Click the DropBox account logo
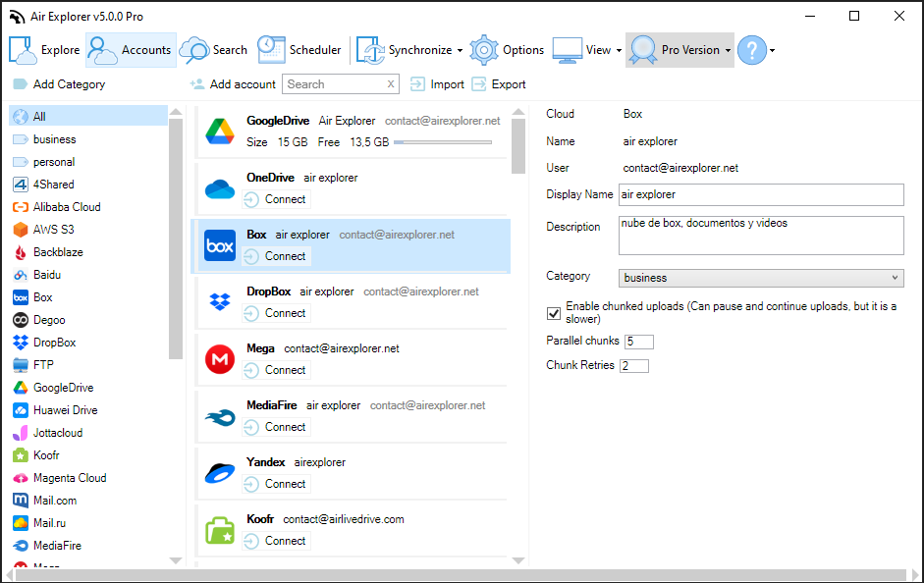This screenshot has width=924, height=583. [x=220, y=302]
